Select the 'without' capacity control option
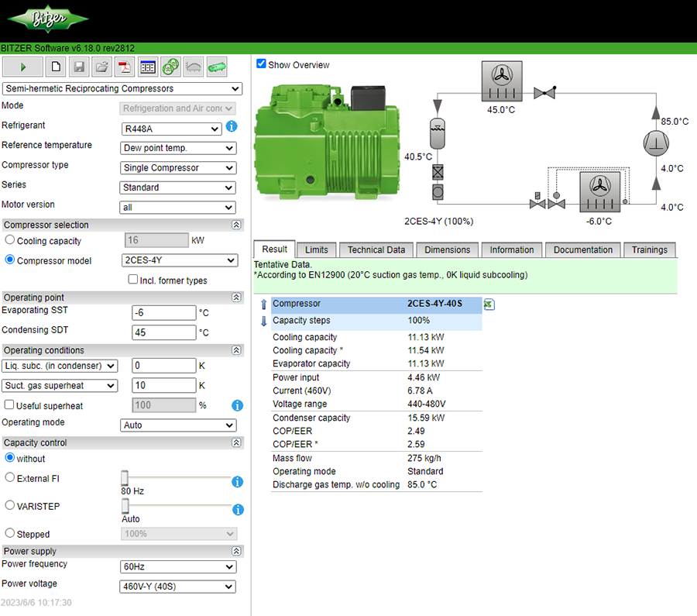This screenshot has height=616, width=697. (10, 457)
